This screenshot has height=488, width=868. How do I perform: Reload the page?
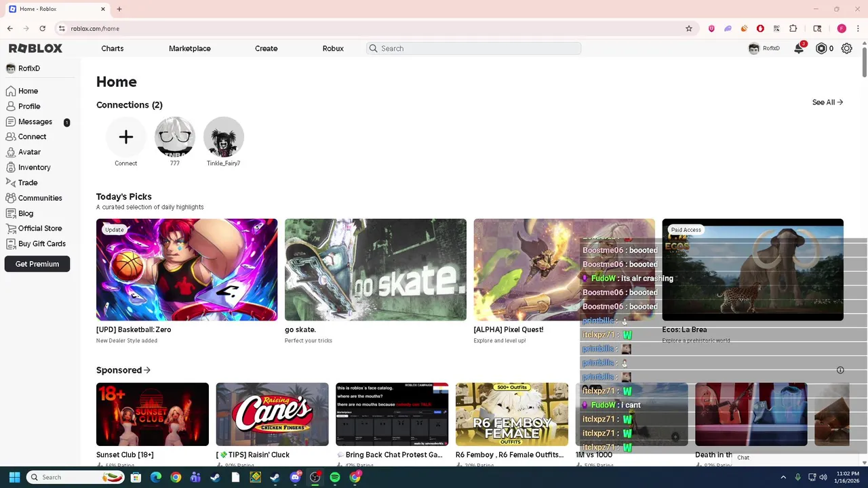(42, 28)
